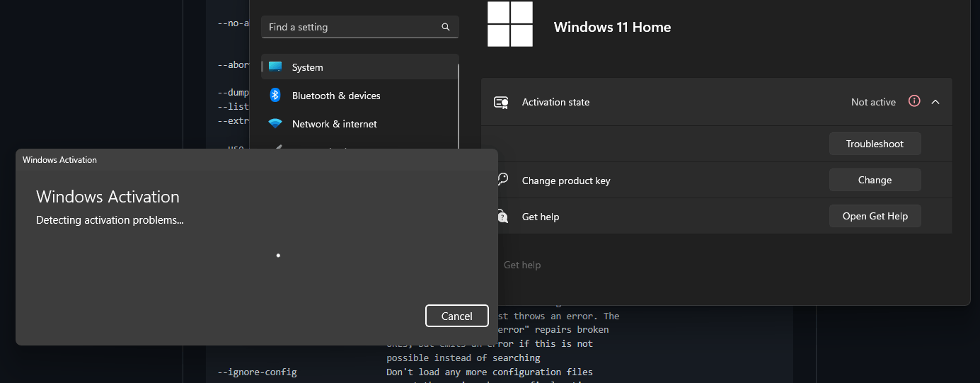Click --ignore-config text in terminal window
Screen dimensions: 980x383
tap(257, 372)
